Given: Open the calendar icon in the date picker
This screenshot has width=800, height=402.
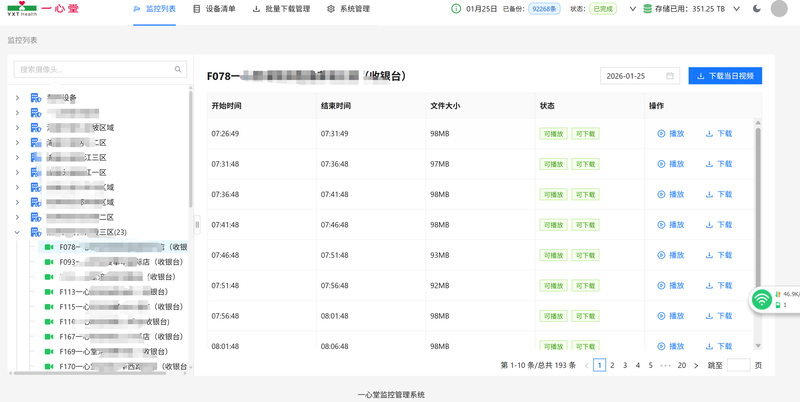Looking at the screenshot, I should coord(670,76).
